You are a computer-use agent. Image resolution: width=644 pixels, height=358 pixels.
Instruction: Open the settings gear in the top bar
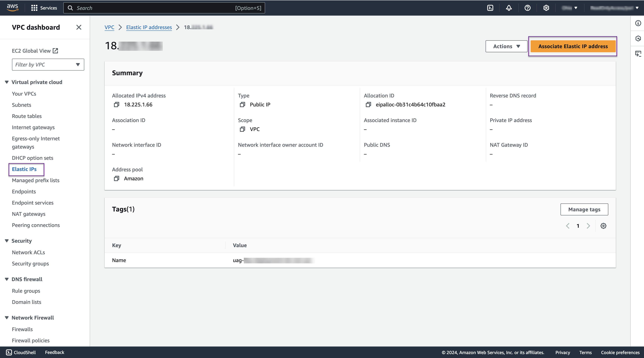point(546,8)
